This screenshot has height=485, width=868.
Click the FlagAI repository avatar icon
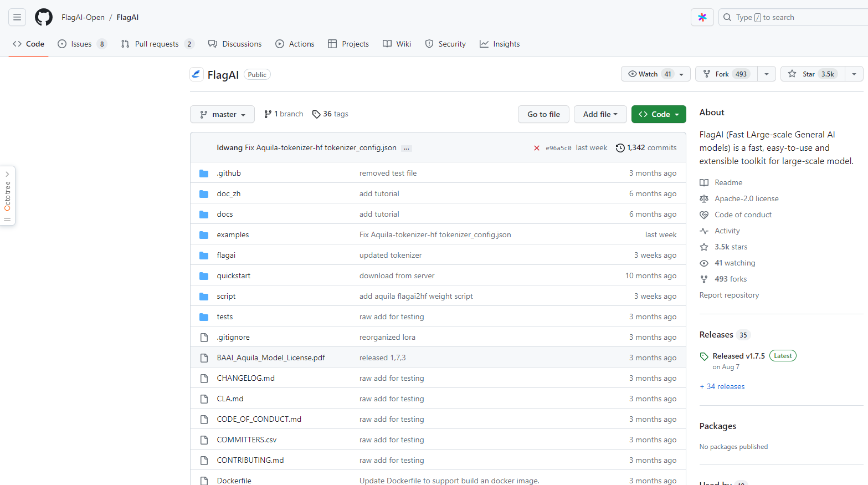(x=196, y=74)
